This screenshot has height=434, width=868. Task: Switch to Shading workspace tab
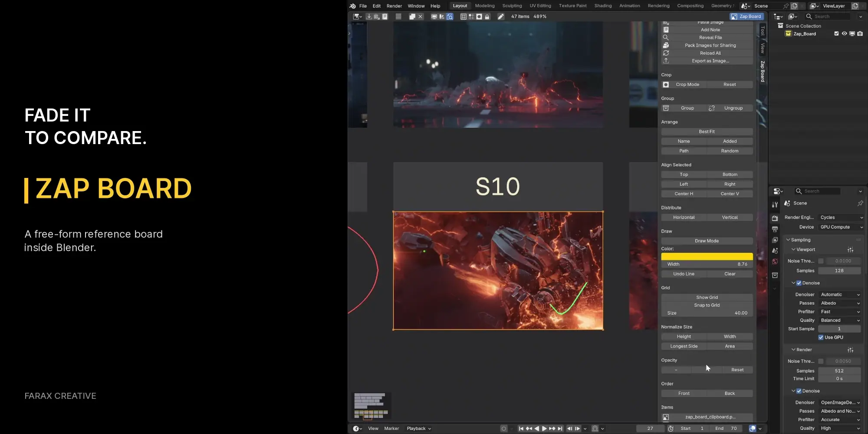pyautogui.click(x=603, y=6)
